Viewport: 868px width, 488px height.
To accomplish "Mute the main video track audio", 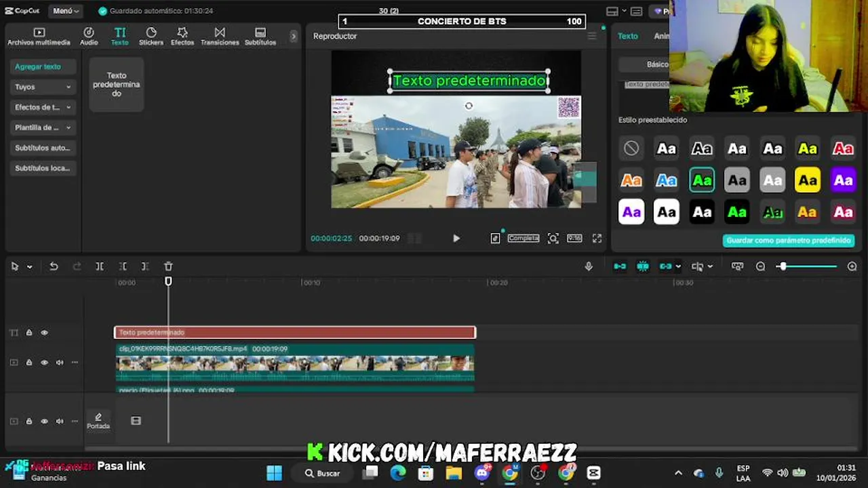I will [x=60, y=363].
